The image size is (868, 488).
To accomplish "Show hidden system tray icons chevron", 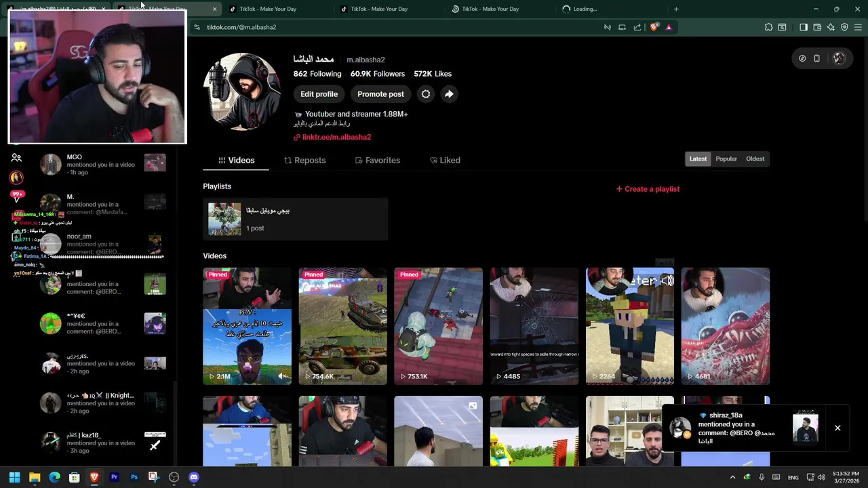I will tap(732, 477).
